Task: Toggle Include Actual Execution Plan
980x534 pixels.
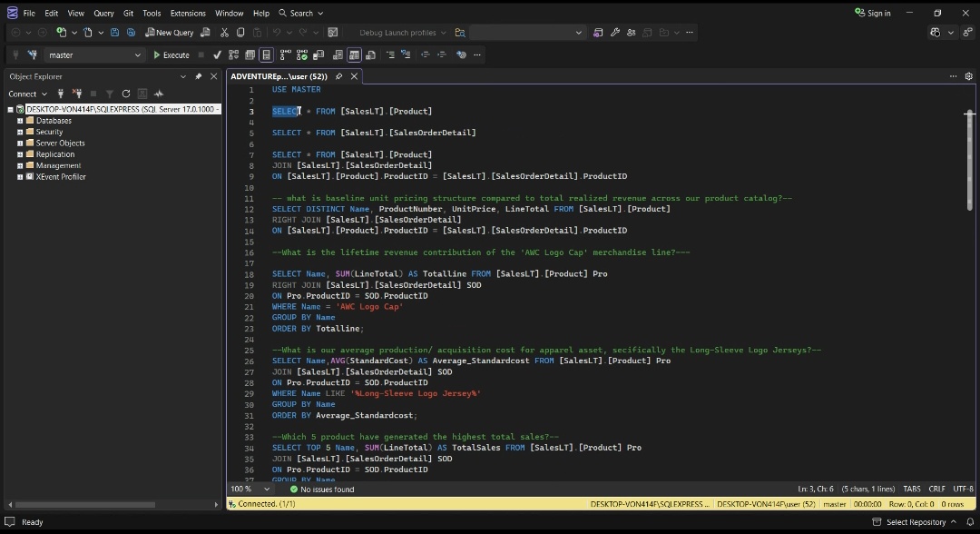Action: [x=286, y=55]
